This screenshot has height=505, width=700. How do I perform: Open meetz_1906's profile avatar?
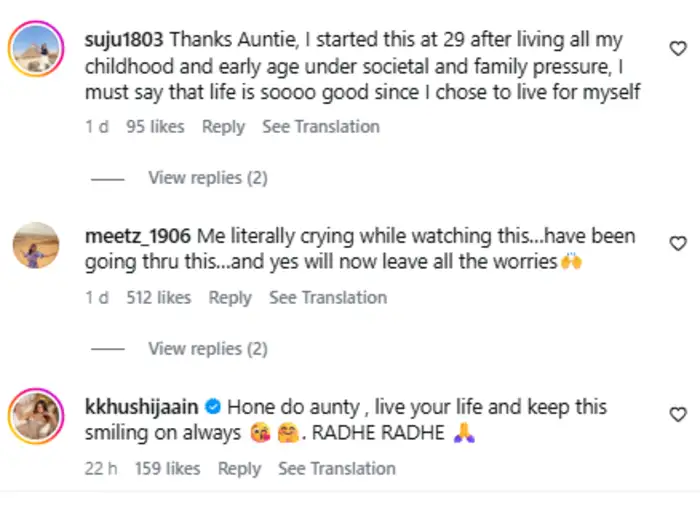36,244
